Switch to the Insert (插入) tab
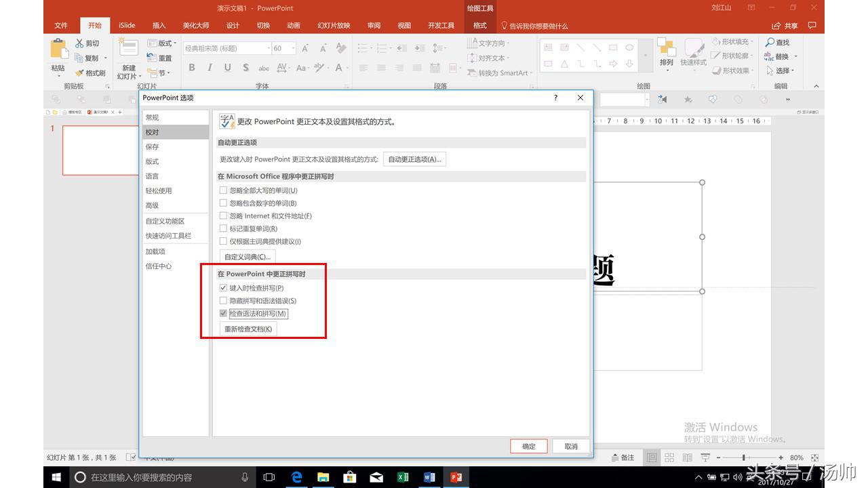This screenshot has height=488, width=868. 159,26
